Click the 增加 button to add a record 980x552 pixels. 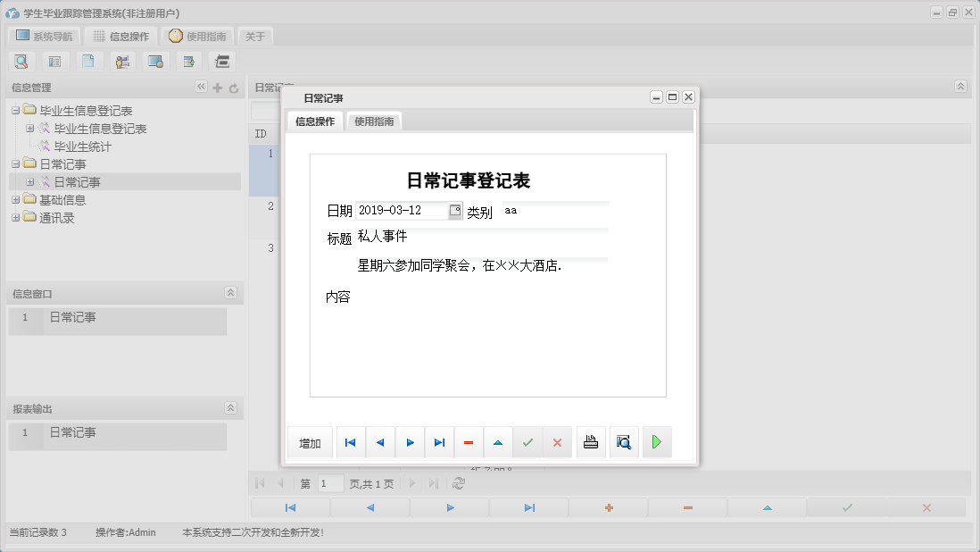point(310,441)
